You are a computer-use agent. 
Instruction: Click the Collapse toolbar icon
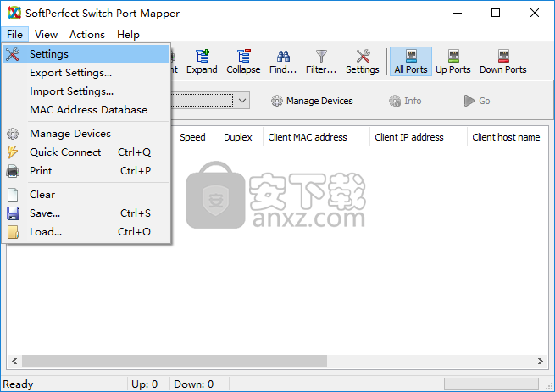click(243, 62)
